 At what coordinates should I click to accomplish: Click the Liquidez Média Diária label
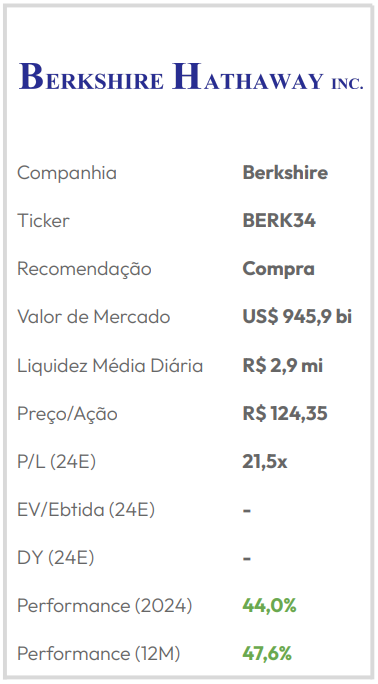pyautogui.click(x=110, y=366)
